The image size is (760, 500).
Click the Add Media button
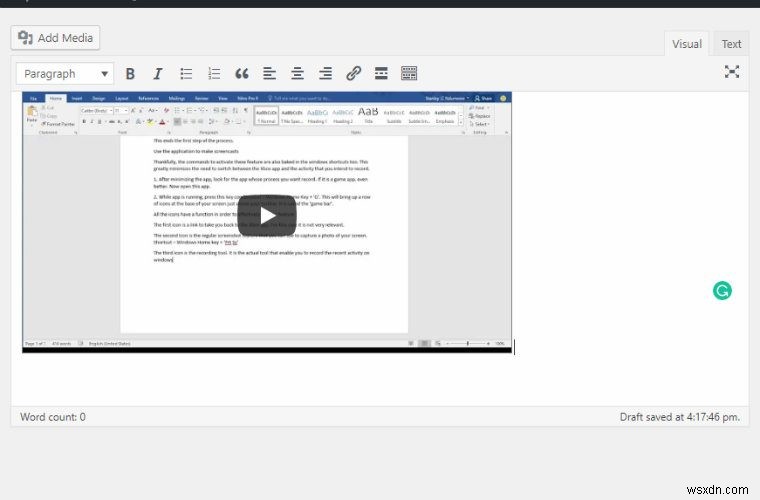55,38
